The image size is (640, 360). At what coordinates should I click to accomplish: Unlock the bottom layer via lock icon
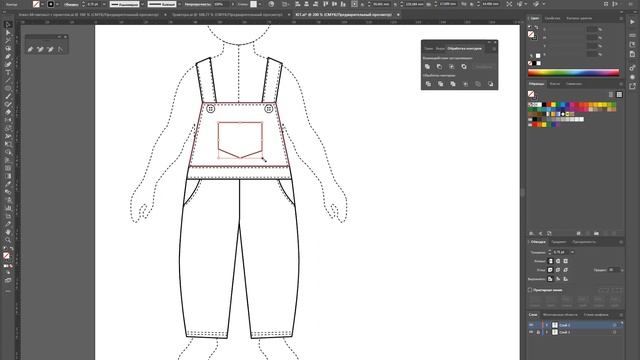coord(538,332)
